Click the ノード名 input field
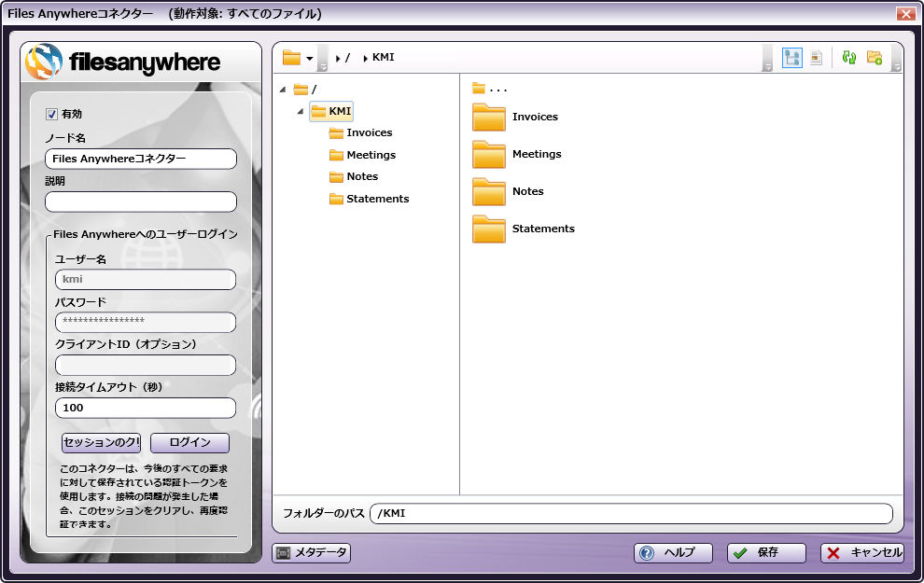The width and height of the screenshot is (924, 583). (141, 159)
